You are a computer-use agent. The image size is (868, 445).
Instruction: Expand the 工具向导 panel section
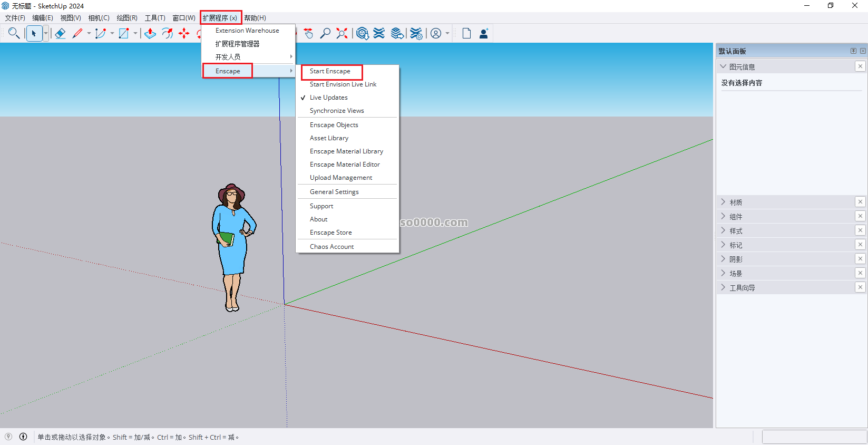tap(723, 287)
